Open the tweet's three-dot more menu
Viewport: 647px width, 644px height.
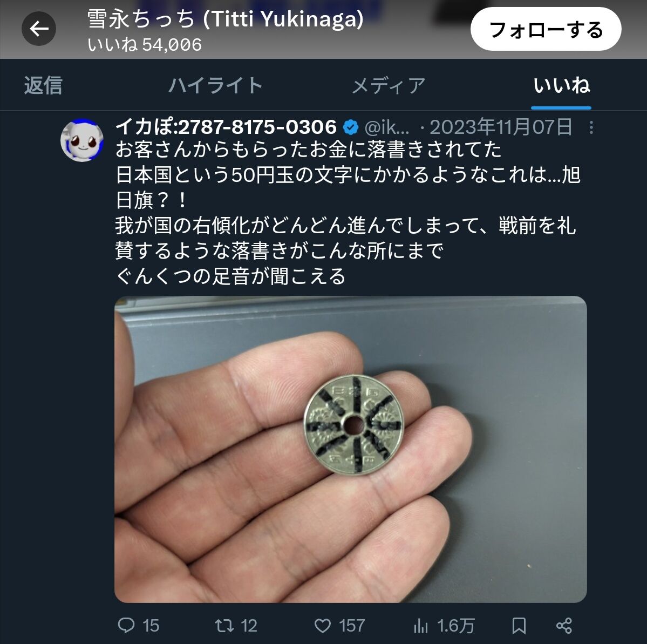(x=591, y=127)
